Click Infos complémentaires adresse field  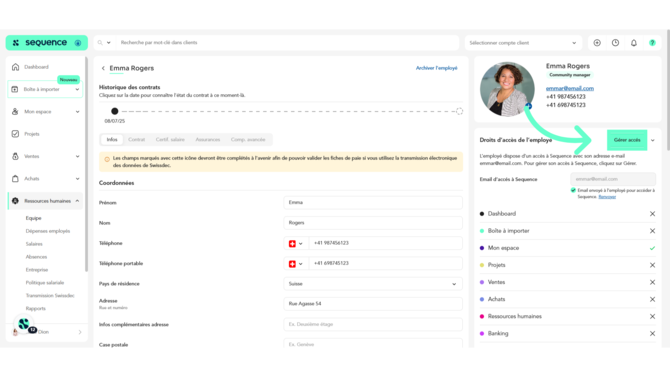[x=373, y=324]
